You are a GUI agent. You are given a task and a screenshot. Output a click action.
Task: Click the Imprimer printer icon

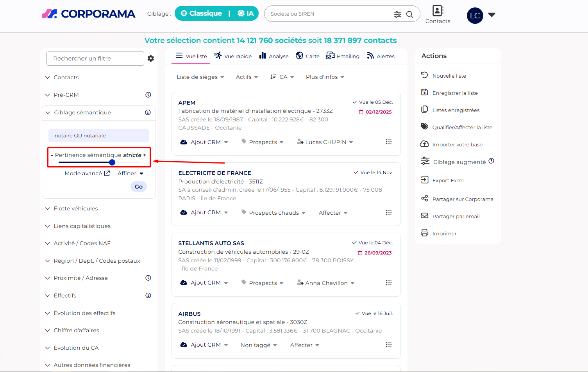[425, 233]
